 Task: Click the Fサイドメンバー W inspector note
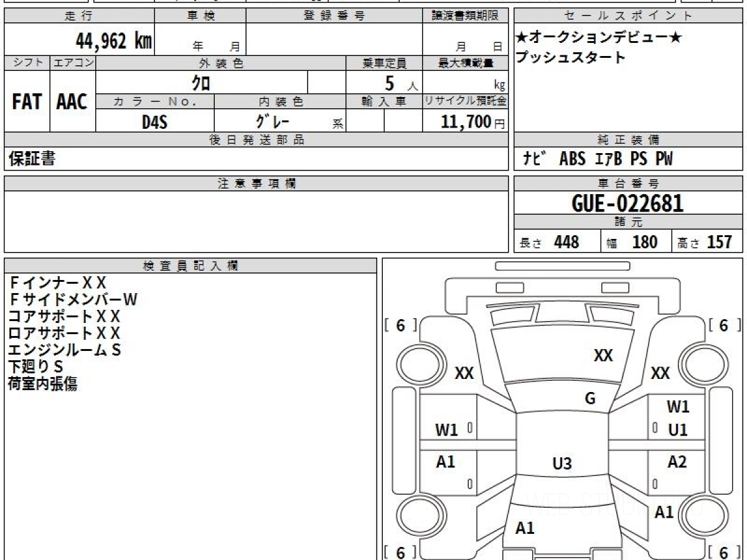(x=73, y=300)
